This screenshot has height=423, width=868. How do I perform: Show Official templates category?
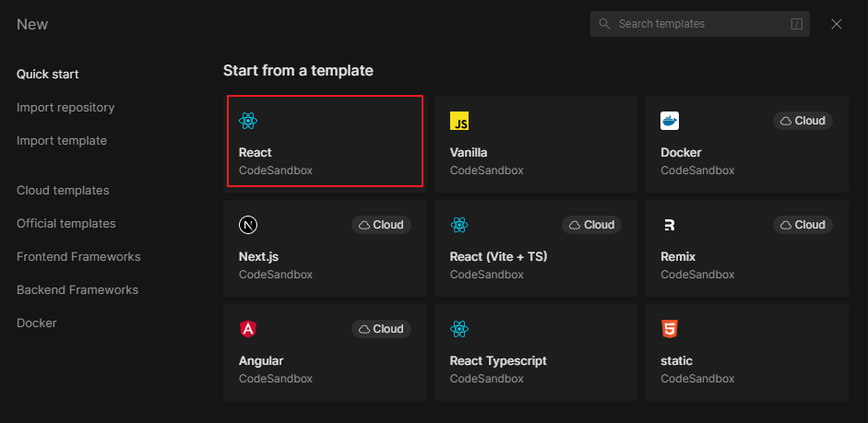65,223
